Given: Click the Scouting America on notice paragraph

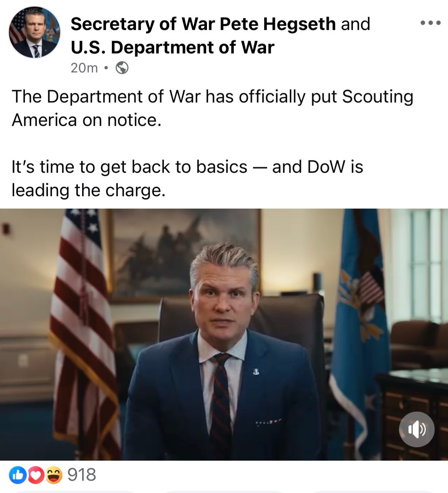Looking at the screenshot, I should click(x=212, y=108).
